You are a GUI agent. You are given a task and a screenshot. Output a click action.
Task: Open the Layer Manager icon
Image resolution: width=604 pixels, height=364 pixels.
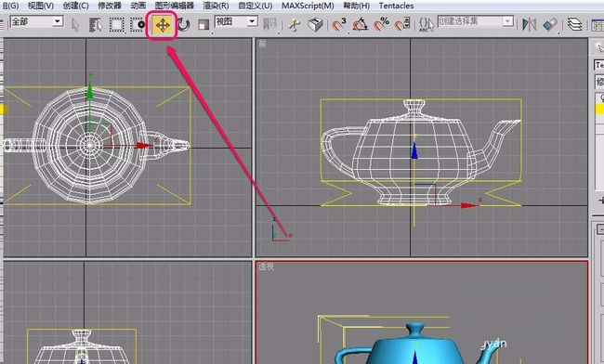(x=574, y=25)
